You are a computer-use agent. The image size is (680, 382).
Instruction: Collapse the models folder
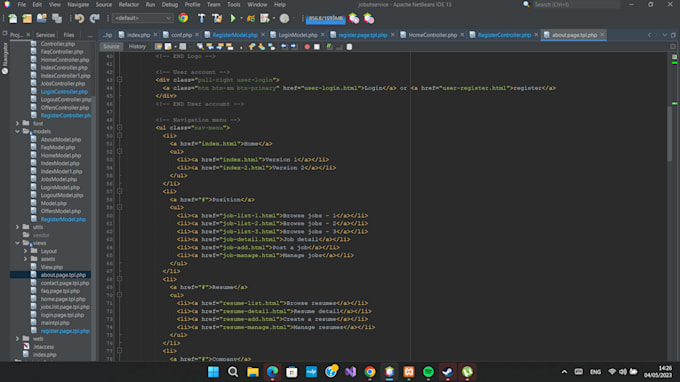click(x=17, y=131)
